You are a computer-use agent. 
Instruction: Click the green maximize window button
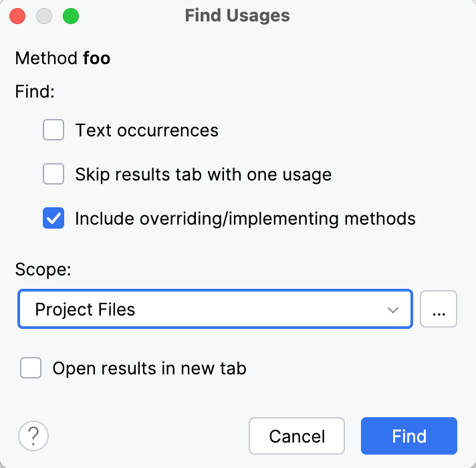point(70,16)
